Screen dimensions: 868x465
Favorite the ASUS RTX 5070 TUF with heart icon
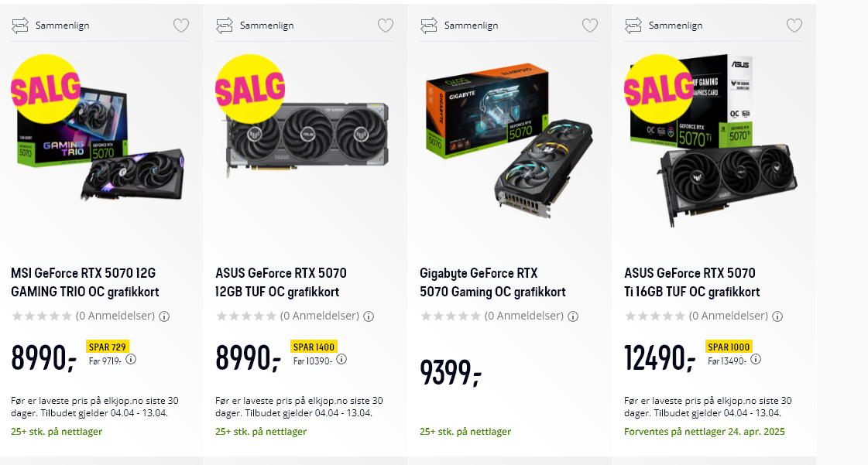click(386, 26)
